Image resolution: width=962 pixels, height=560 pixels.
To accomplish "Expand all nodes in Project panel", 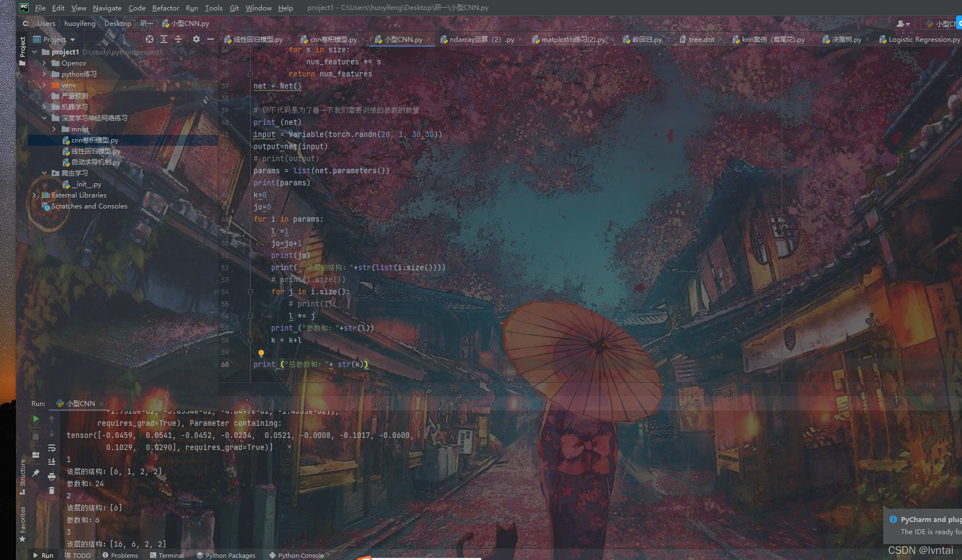I will tap(164, 39).
